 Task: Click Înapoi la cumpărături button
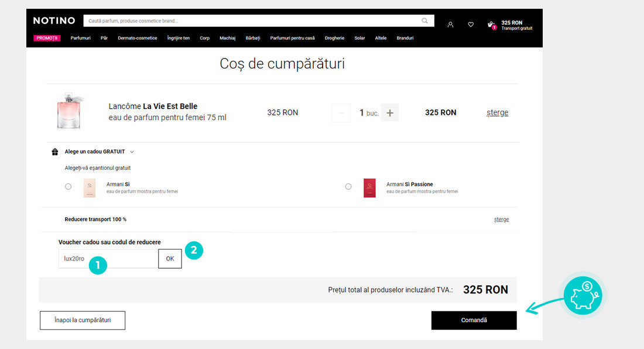click(83, 320)
